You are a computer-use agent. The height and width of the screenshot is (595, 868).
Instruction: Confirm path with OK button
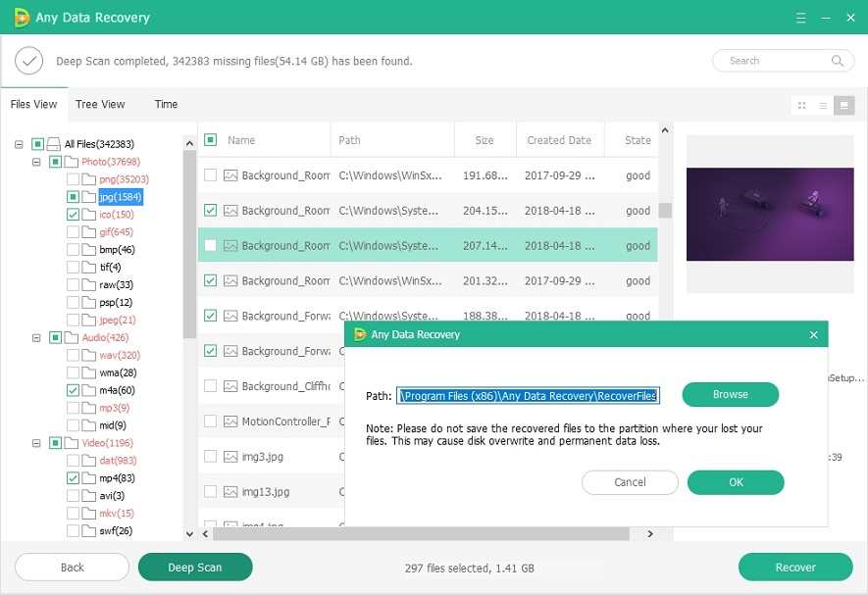(736, 482)
